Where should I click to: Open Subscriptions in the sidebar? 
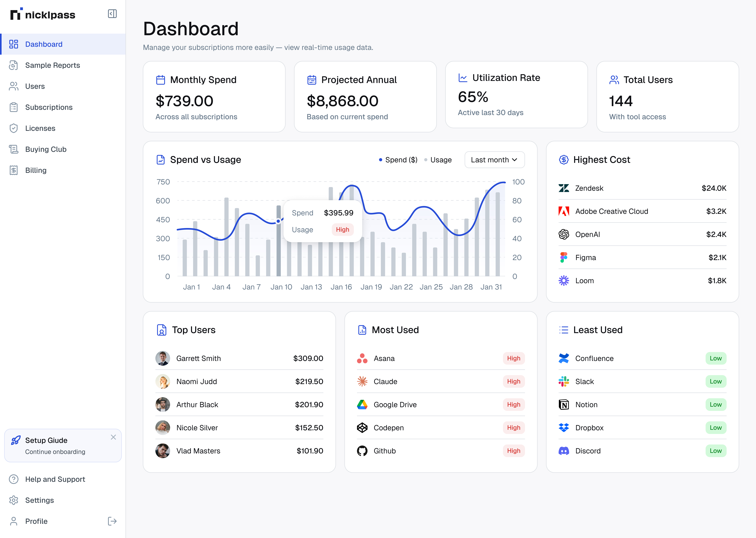[x=49, y=107]
